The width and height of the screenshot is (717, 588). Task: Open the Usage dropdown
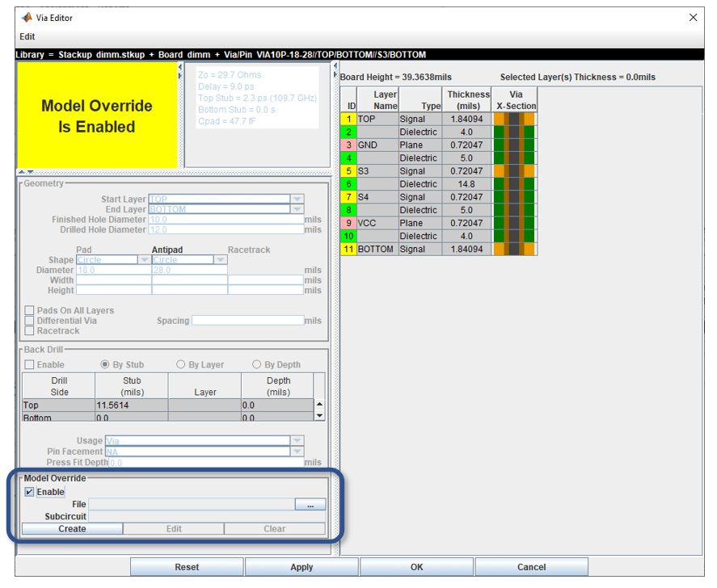(297, 440)
